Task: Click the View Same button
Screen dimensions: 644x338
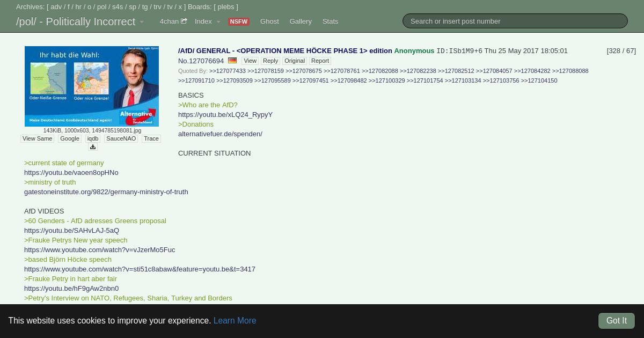Action: point(37,138)
